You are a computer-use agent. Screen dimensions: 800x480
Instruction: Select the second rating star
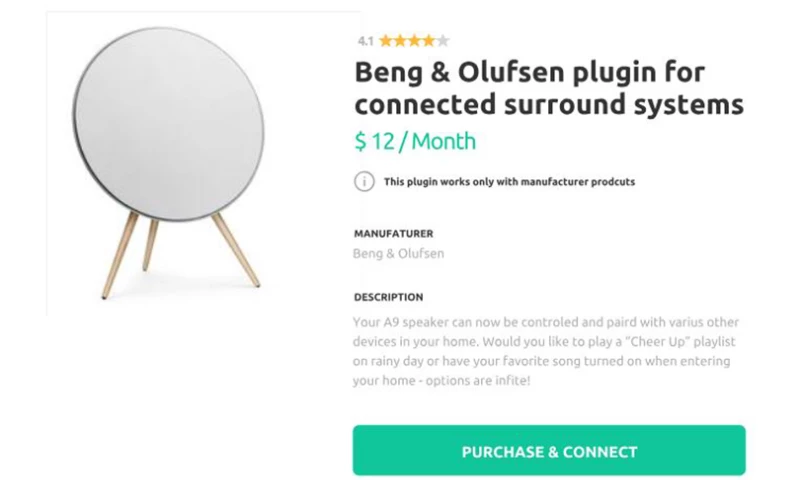click(x=399, y=41)
